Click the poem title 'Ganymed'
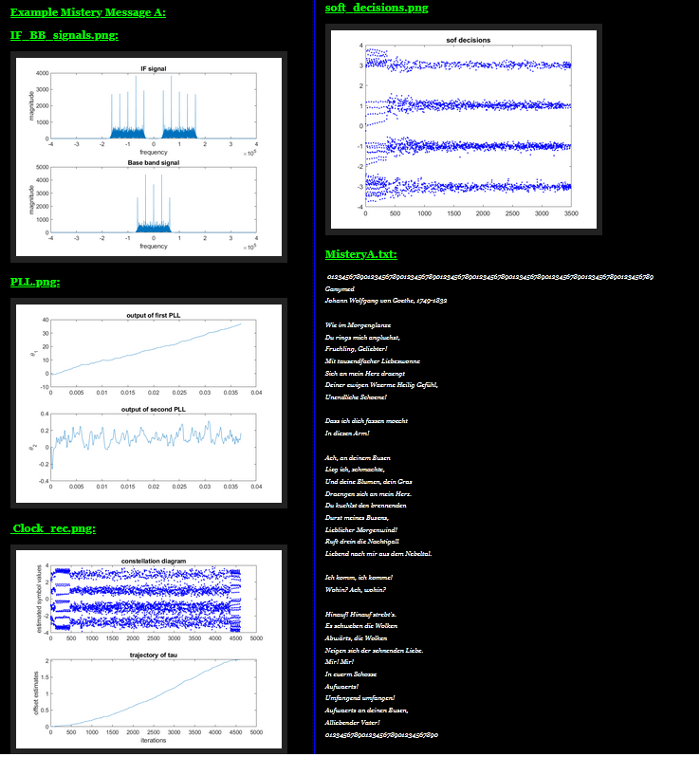 pos(340,289)
